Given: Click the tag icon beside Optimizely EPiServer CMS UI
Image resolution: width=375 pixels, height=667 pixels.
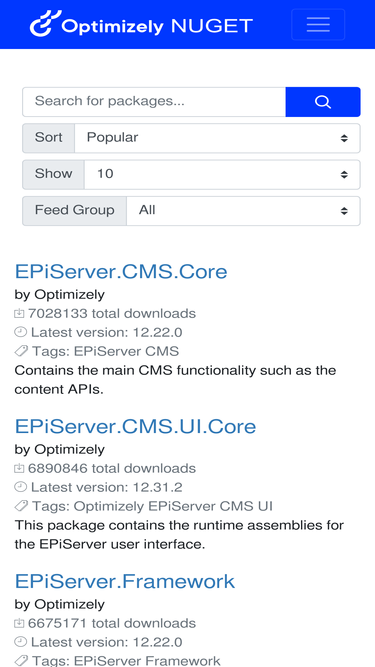Looking at the screenshot, I should 21,506.
